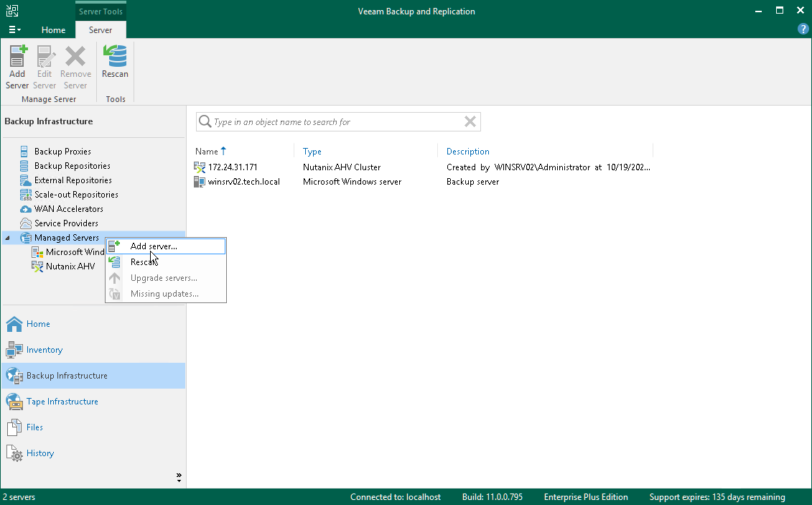Viewport: 812px width, 505px height.
Task: Open the Home navigation view
Action: point(93,324)
